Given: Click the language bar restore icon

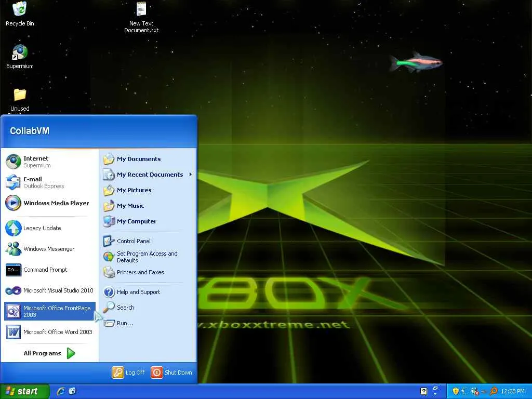Looking at the screenshot, I should [x=436, y=388].
